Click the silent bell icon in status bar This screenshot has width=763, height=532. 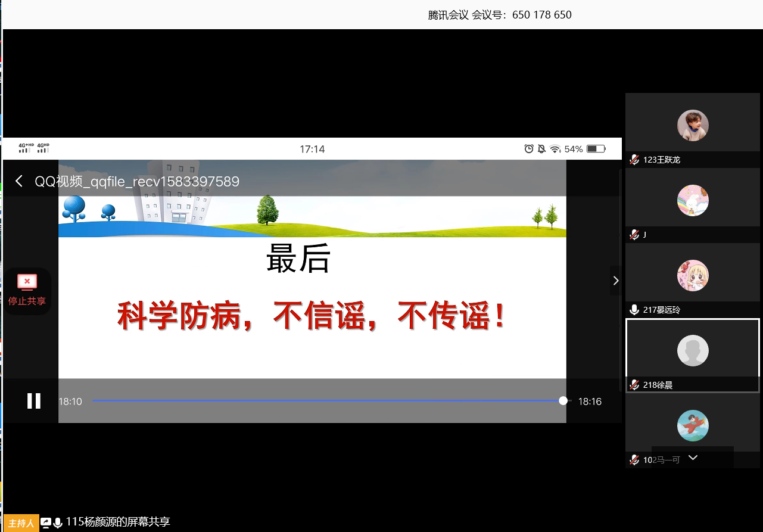(x=541, y=149)
